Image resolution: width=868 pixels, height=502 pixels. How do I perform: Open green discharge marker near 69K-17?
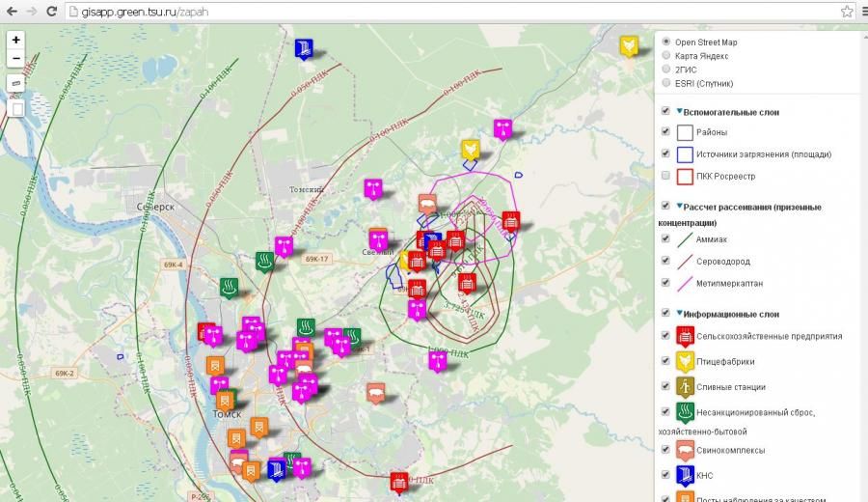264,262
